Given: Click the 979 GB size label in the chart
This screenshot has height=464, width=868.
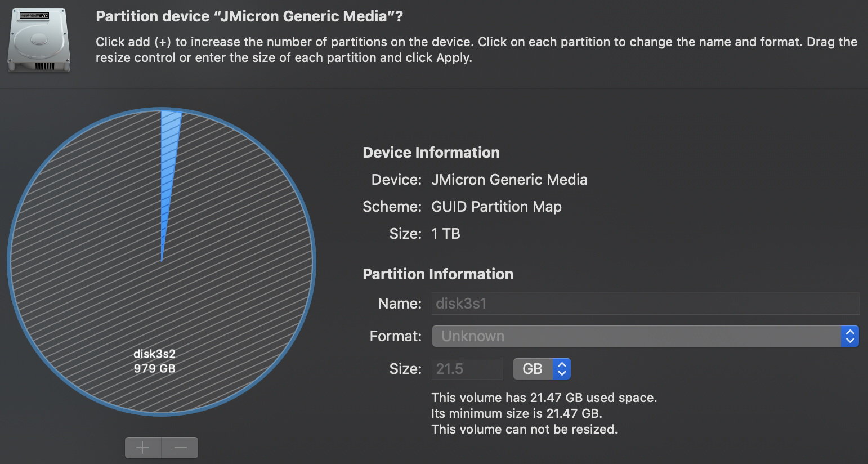Looking at the screenshot, I should pyautogui.click(x=154, y=368).
